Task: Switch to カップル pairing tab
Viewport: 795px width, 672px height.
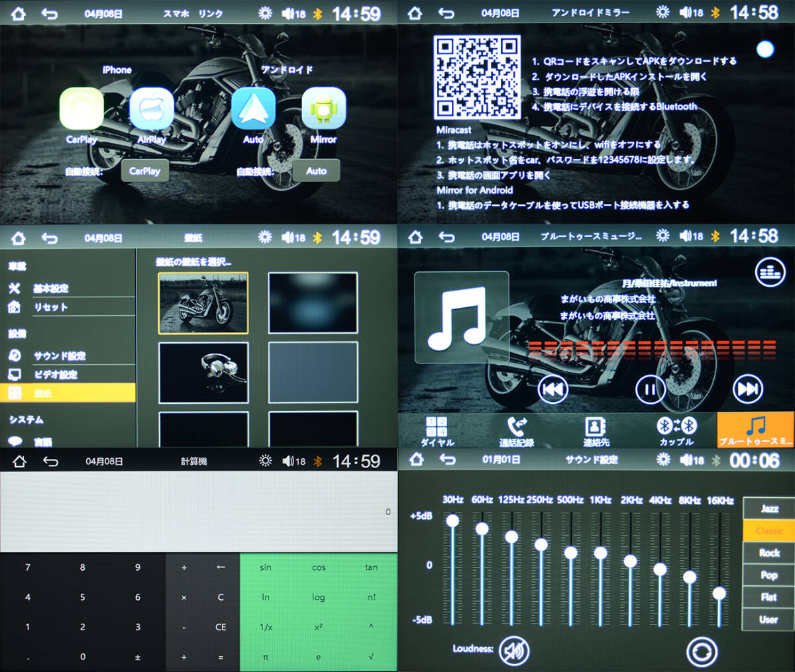Action: tap(676, 430)
